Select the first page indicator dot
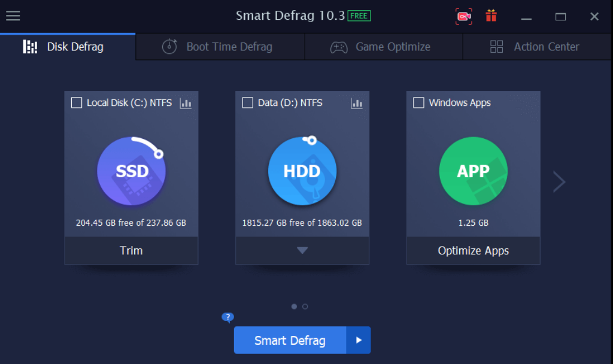Screen dimensions: 613x364 pyautogui.click(x=294, y=307)
